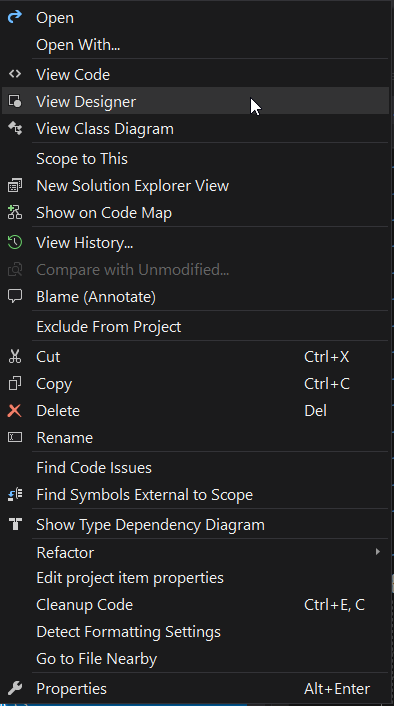
Task: Click the Show Type Dependency Diagram icon
Action: point(15,524)
